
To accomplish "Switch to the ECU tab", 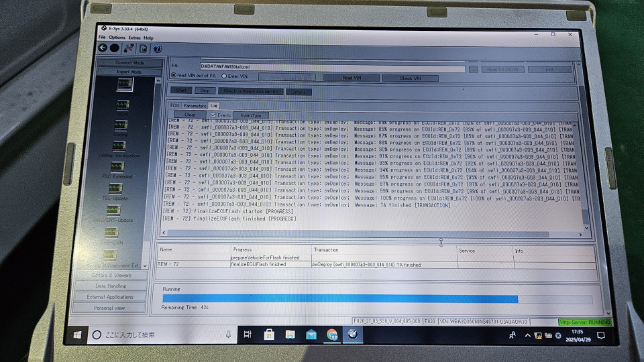I will click(x=174, y=105).
